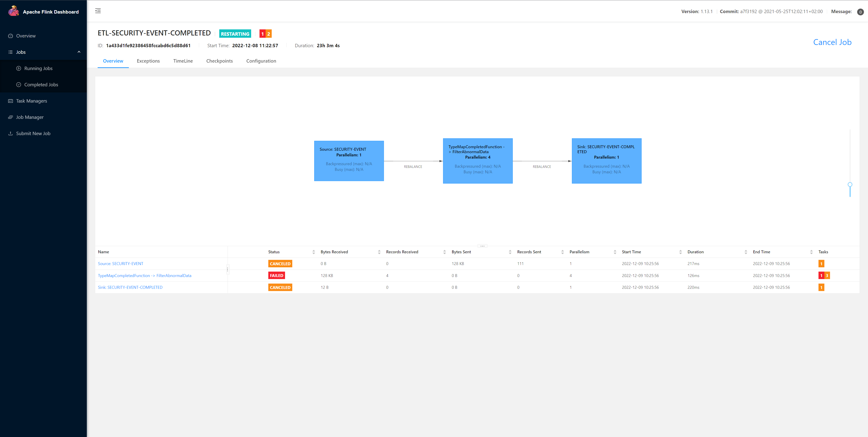Open the Running Jobs play icon entry
This screenshot has height=437, width=868.
point(19,68)
